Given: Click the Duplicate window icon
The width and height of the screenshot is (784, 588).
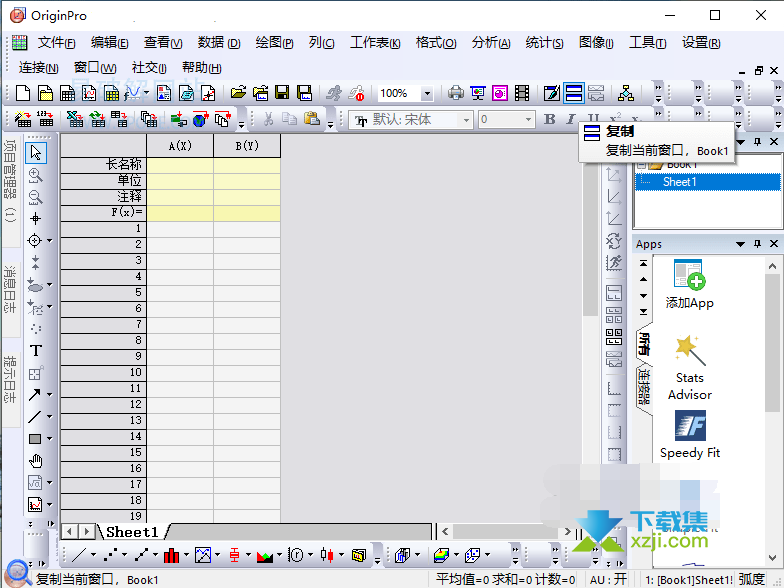Looking at the screenshot, I should click(574, 93).
